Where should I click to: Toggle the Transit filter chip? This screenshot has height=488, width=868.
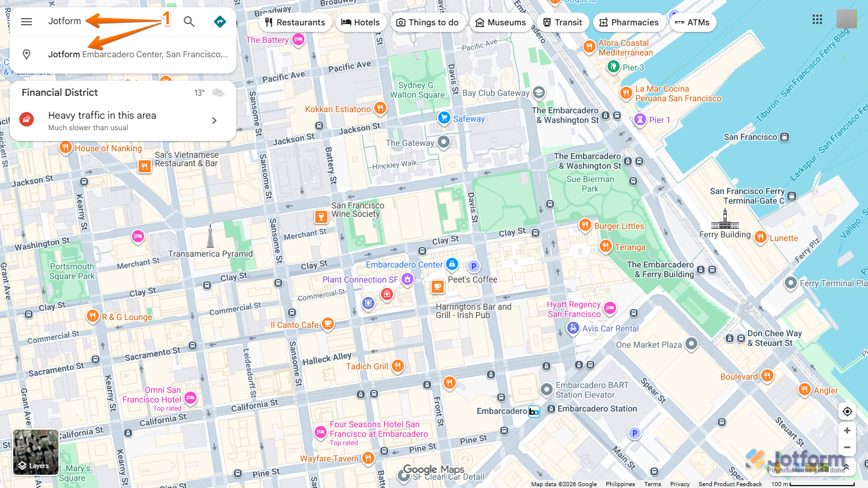tap(562, 22)
